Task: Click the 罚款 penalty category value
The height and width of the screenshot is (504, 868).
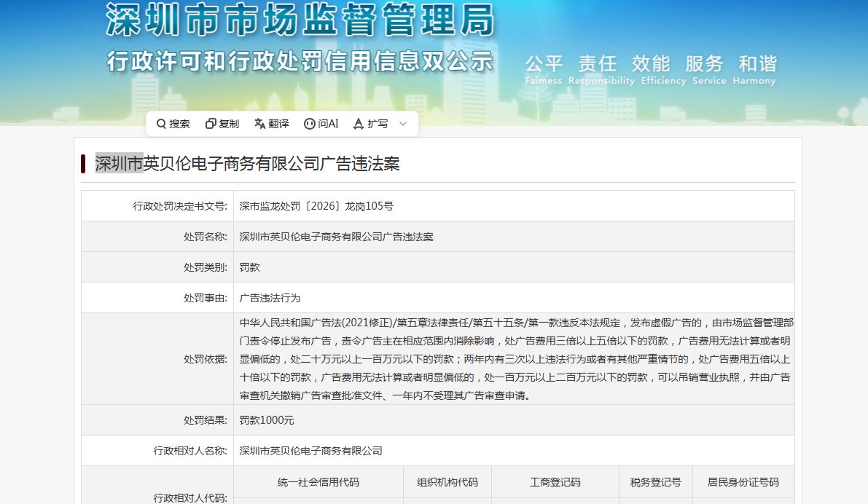Action: [249, 267]
